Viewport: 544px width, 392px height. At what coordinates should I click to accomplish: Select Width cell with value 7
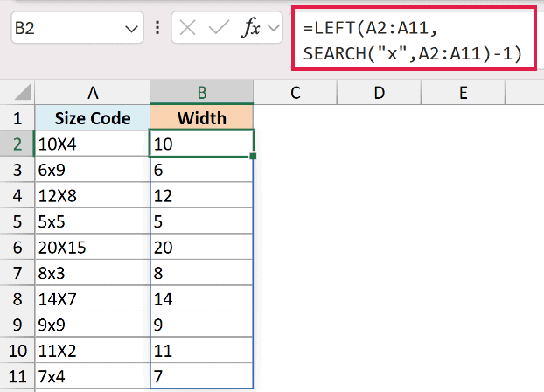(x=201, y=376)
